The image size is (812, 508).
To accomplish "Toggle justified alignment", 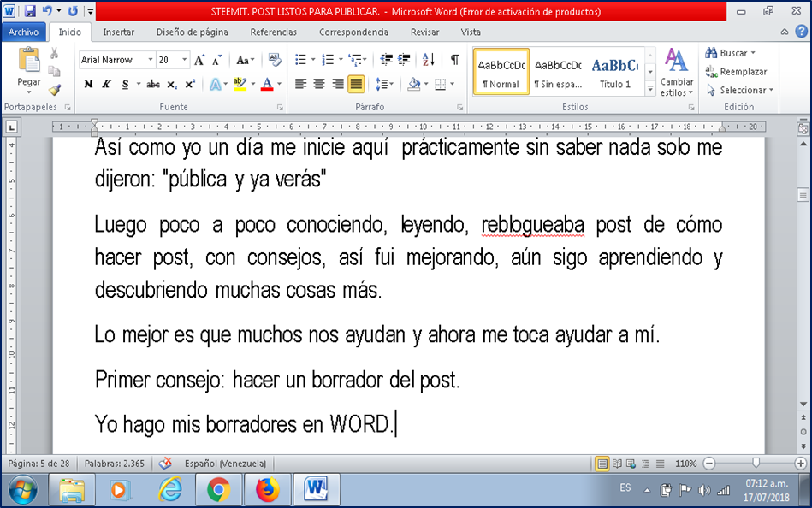I will [356, 84].
